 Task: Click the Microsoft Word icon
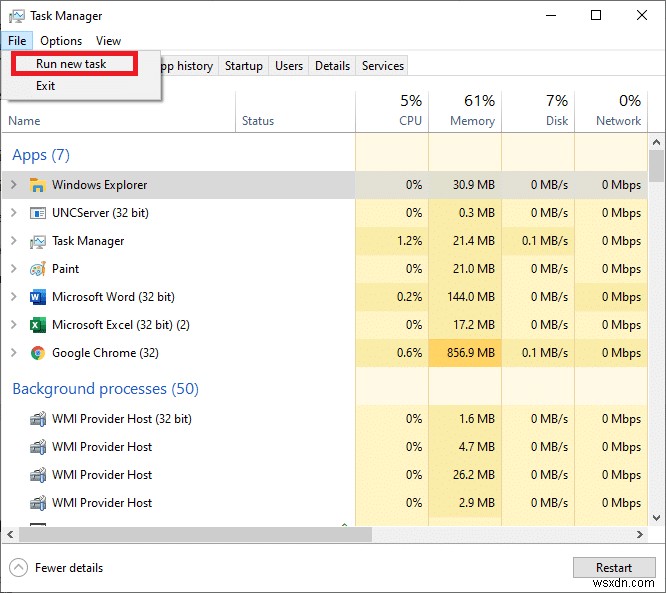tap(37, 297)
